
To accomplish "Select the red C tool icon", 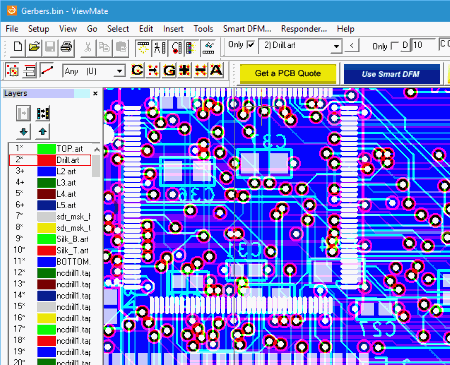I will point(137,70).
